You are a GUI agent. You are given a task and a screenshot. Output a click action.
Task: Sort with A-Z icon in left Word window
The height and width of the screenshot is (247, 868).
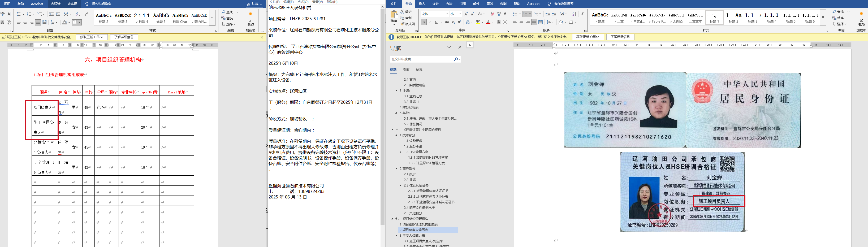pyautogui.click(x=78, y=14)
